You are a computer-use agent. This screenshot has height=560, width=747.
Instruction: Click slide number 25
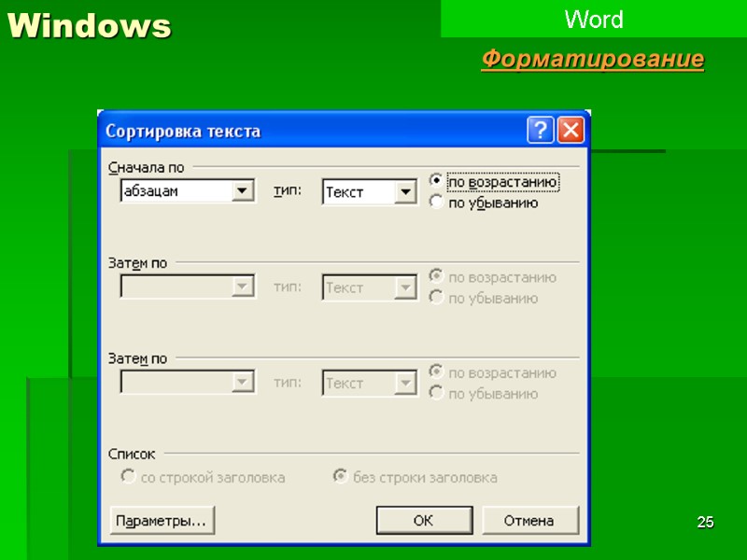click(706, 522)
